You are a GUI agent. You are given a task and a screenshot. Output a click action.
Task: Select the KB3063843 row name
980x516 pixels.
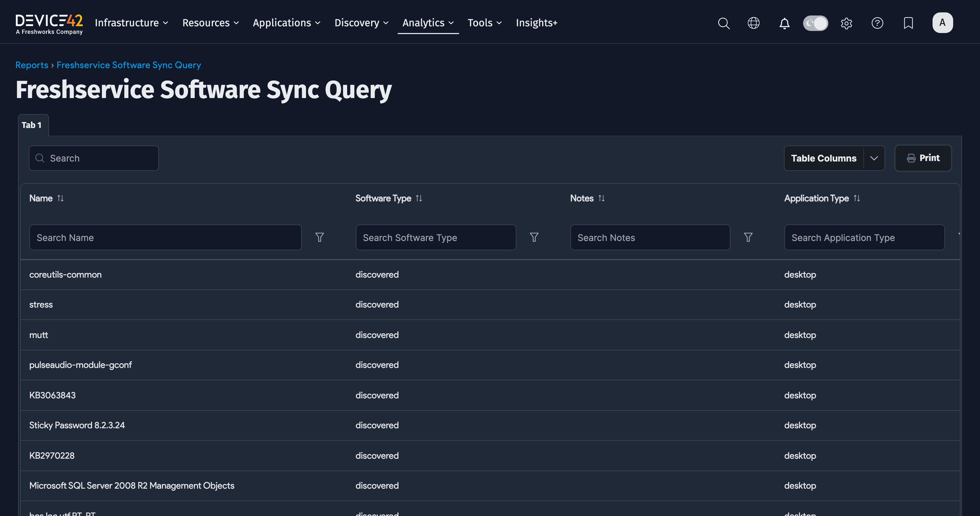(53, 395)
